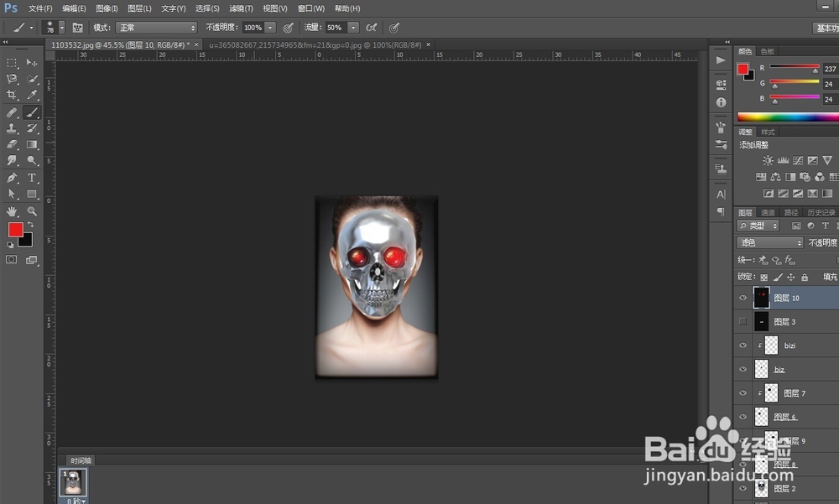Select the Brush tool in toolbox
The width and height of the screenshot is (839, 504).
(32, 112)
